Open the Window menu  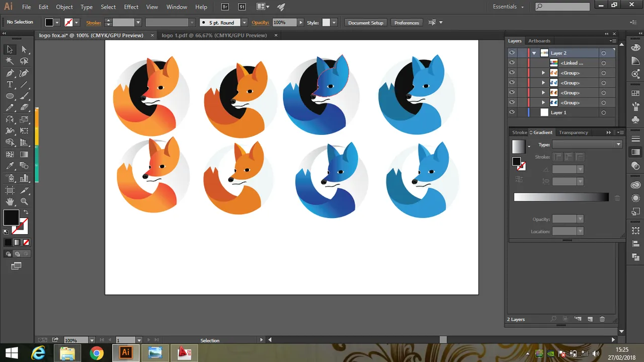(177, 7)
